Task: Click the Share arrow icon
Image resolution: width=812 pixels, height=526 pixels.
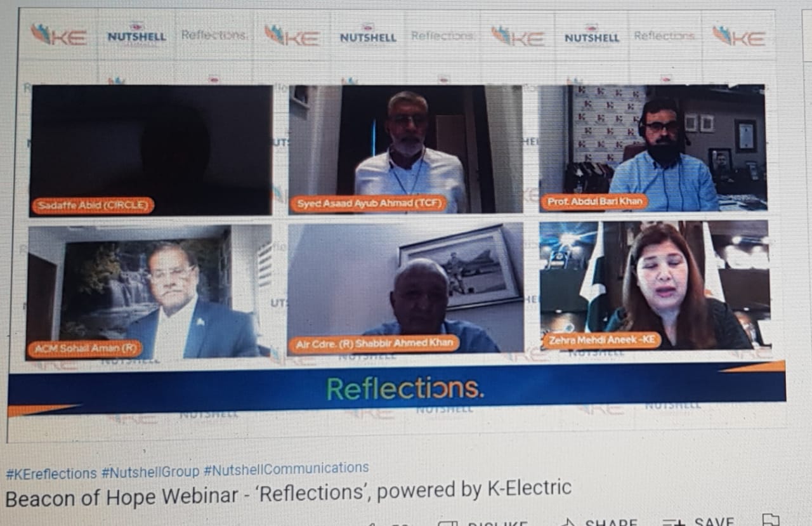Action: click(566, 523)
